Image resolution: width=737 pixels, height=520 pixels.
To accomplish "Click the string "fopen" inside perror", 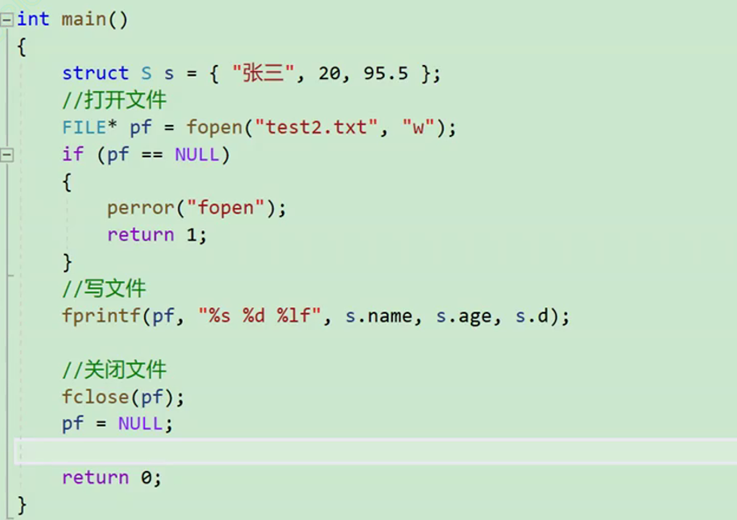I will 226,208.
